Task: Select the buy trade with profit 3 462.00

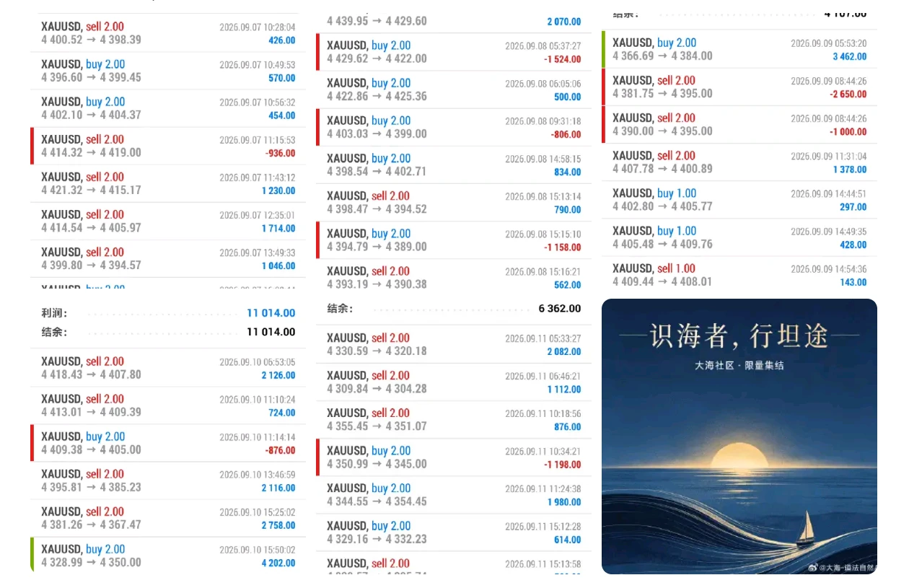Action: (739, 49)
